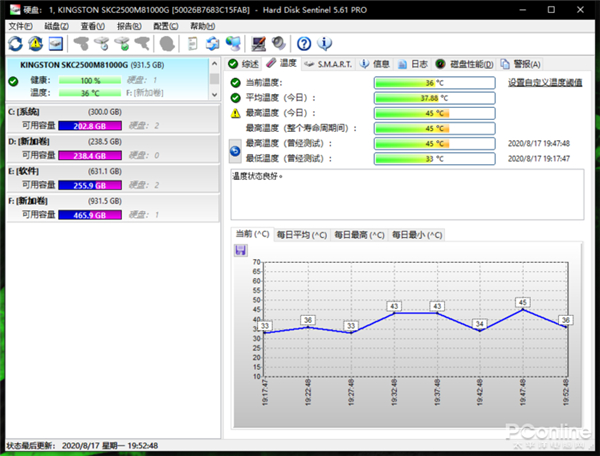The height and width of the screenshot is (456, 600).
Task: Switch to the S.M.A.R.T. tab
Action: coord(328,63)
